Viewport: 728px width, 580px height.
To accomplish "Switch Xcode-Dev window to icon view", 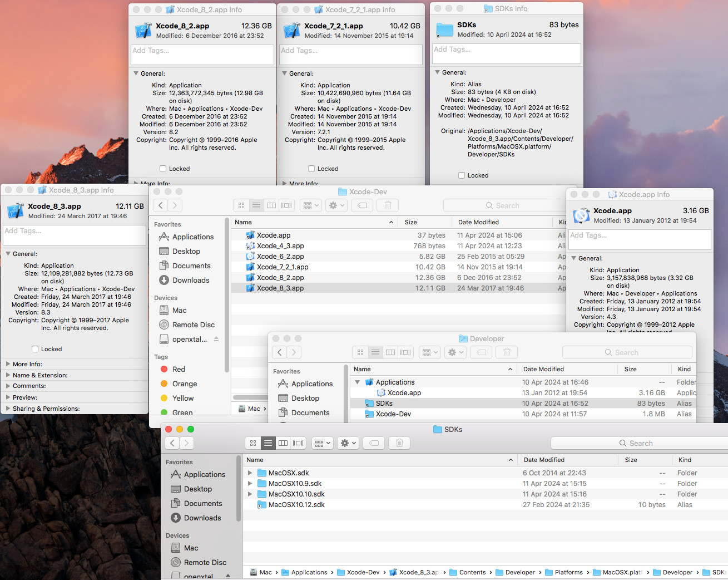I will (241, 205).
